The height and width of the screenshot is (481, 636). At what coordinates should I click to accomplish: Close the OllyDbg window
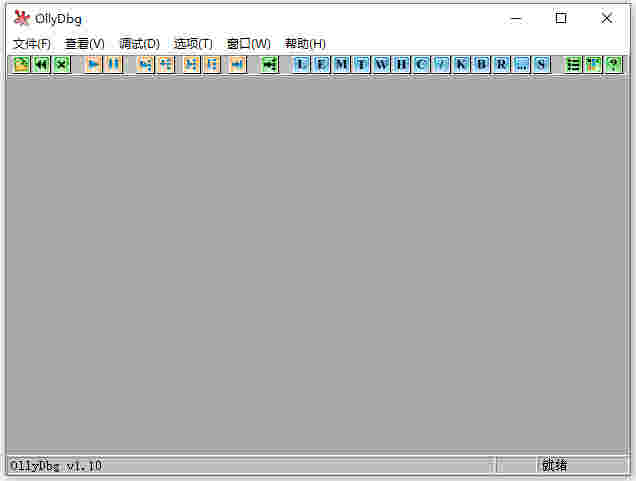click(x=607, y=18)
